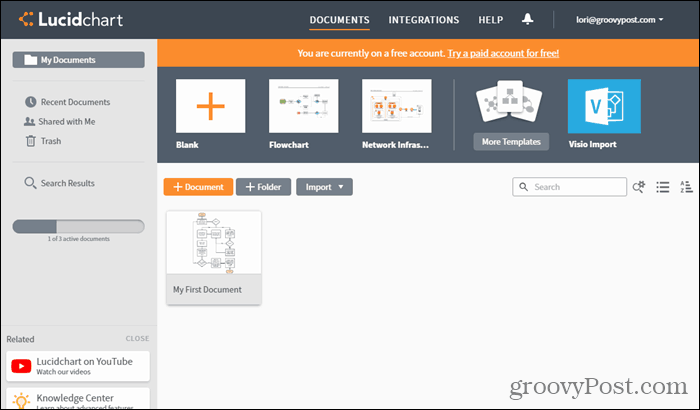Open the notifications bell
The image size is (700, 410).
tap(528, 19)
